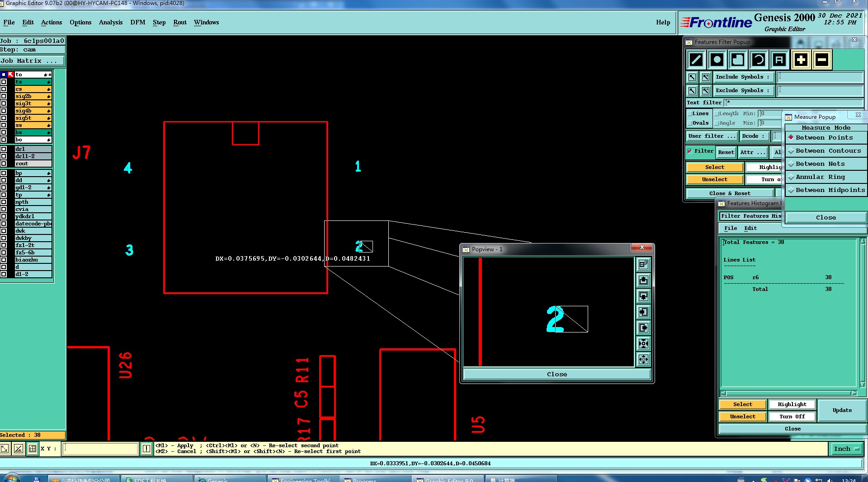Close the Popview window with Close button
868x482 pixels.
[557, 374]
